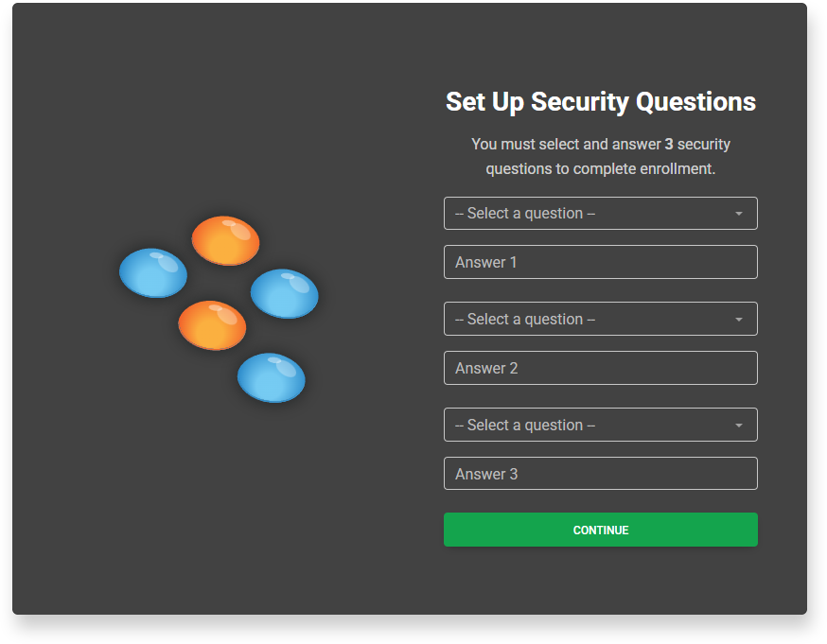Click the bottom blue droplet in the logo

pos(271,377)
